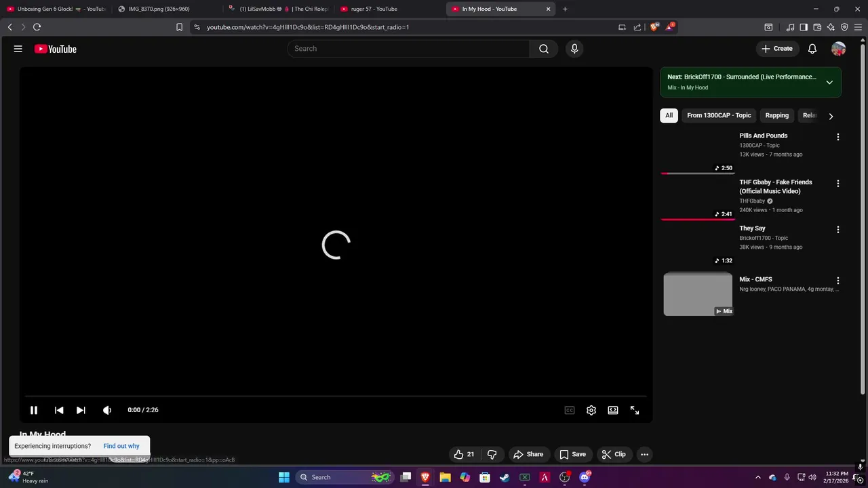The height and width of the screenshot is (488, 868).
Task: Open options for They Say video
Action: (838, 230)
